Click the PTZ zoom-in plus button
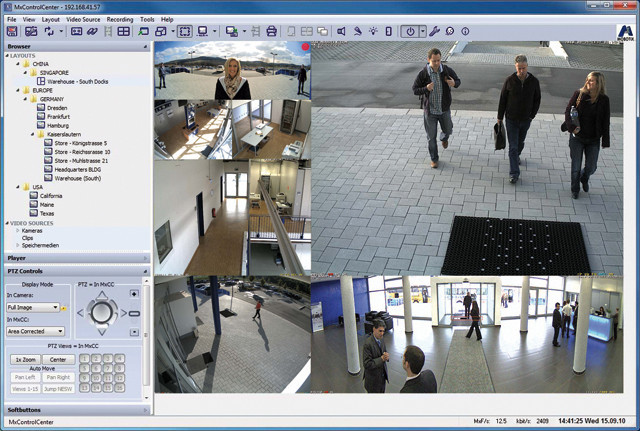The width and height of the screenshot is (640, 431). click(x=135, y=295)
